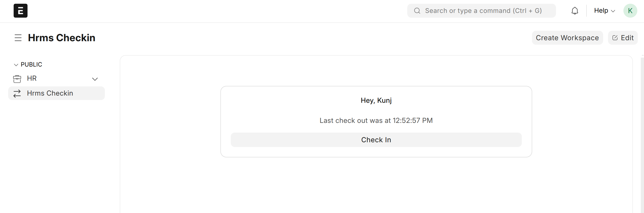Click the HR briefcase icon in the sidebar
644x213 pixels.
[17, 79]
